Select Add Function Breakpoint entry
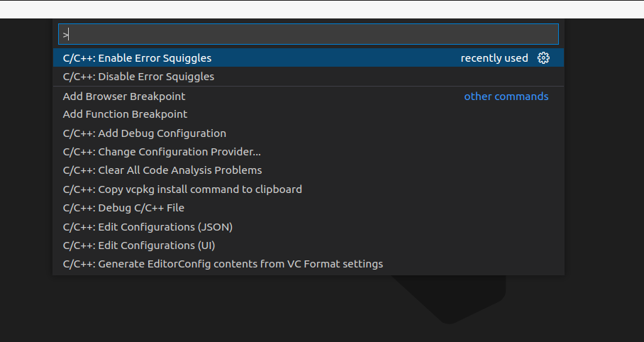 (x=125, y=114)
